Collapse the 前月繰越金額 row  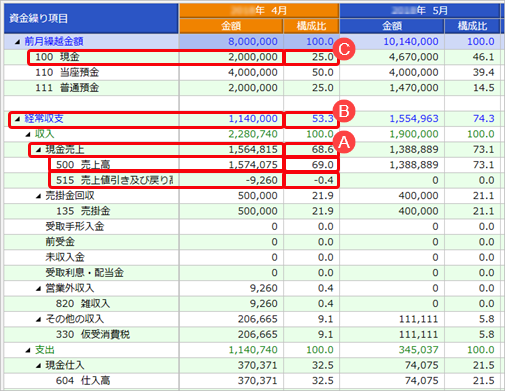pyautogui.click(x=17, y=42)
